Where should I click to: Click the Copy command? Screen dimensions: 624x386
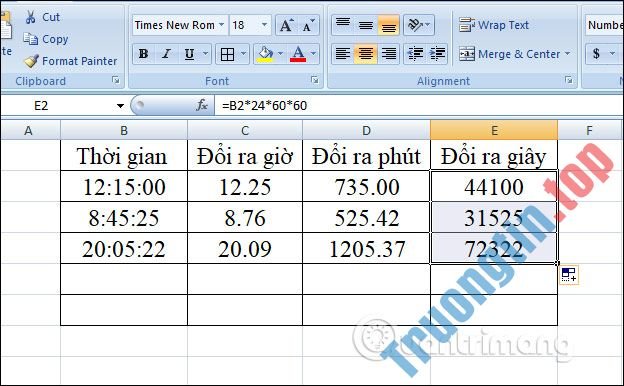click(x=45, y=39)
